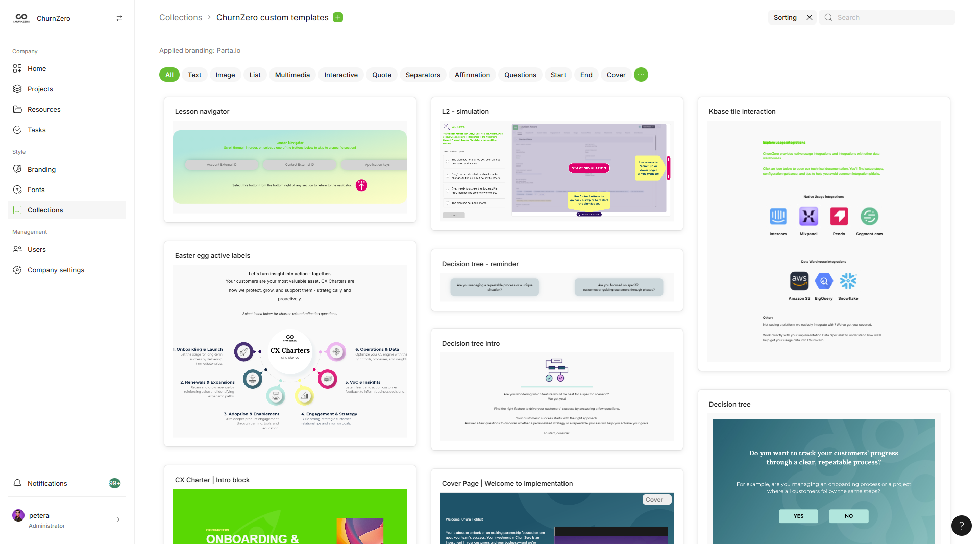This screenshot has width=980, height=544.
Task: Click the ChurnZero logo icon
Action: 21,18
